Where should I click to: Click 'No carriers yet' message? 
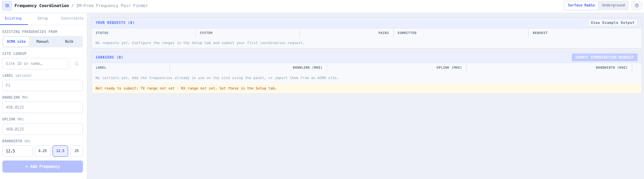coord(217,78)
